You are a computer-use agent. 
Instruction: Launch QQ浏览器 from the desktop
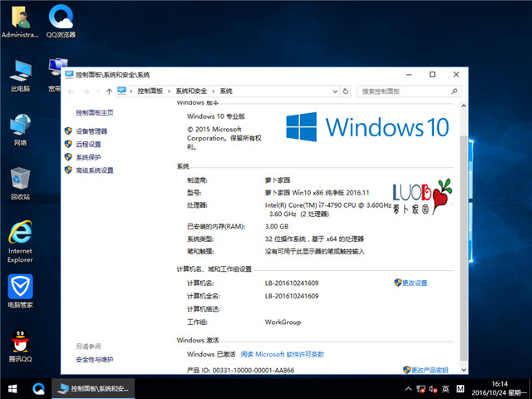tap(61, 22)
